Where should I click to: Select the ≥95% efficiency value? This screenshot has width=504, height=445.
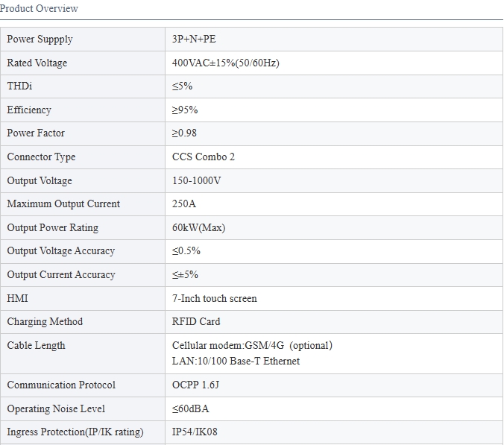[185, 110]
